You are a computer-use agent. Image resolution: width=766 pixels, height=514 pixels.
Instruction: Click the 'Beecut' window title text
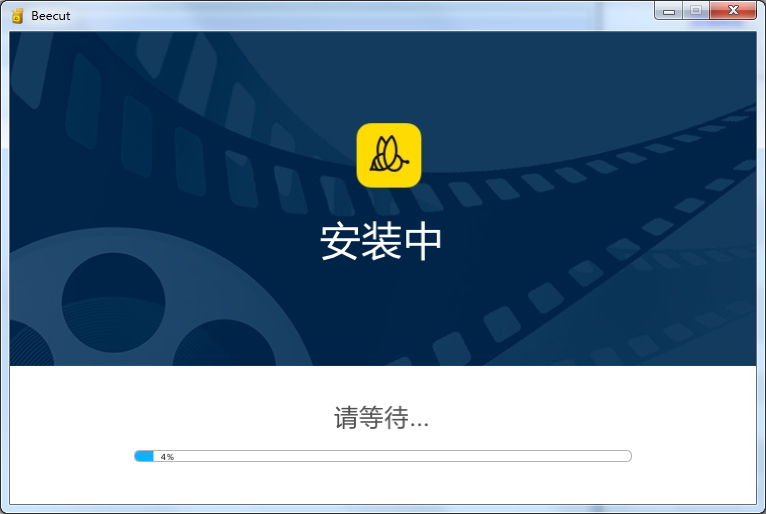pyautogui.click(x=51, y=16)
